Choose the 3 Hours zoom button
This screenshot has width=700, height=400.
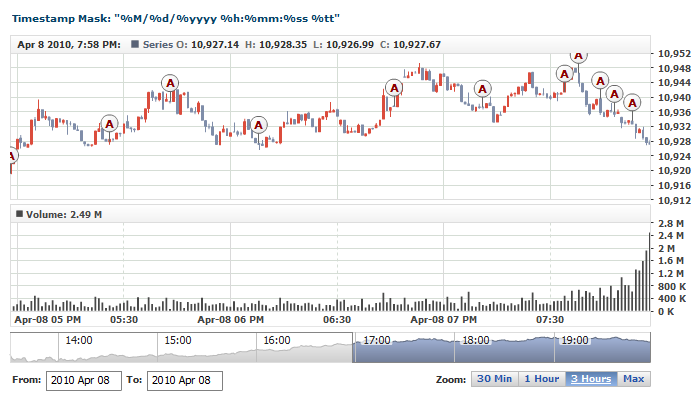click(x=591, y=379)
